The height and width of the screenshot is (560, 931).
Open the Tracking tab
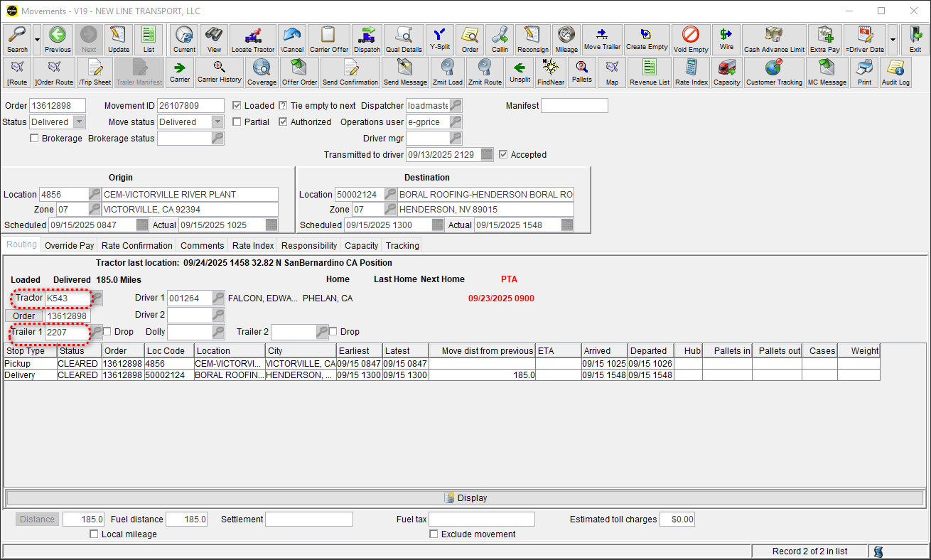coord(402,245)
